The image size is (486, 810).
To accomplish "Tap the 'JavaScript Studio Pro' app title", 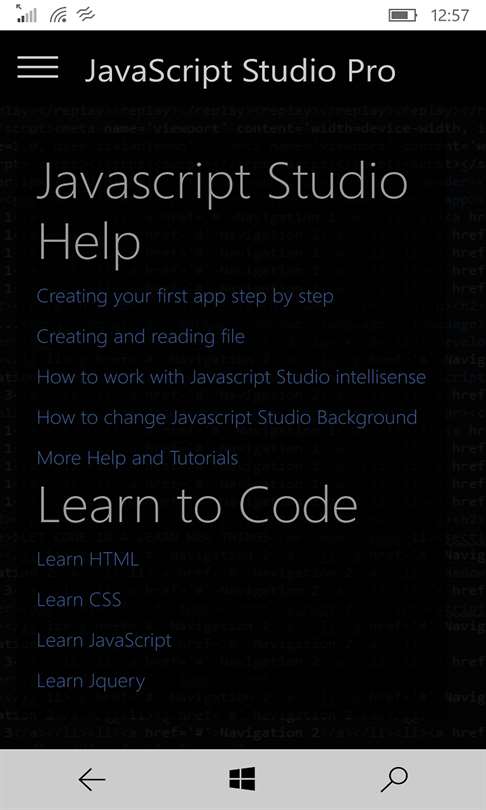I will pyautogui.click(x=240, y=71).
